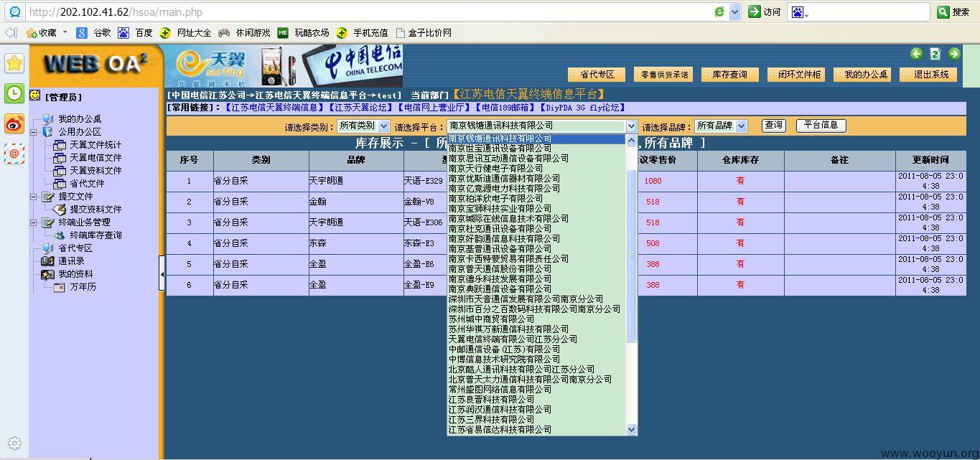Open the 网址大全 bookmark
This screenshot has height=460, width=980.
tap(186, 33)
